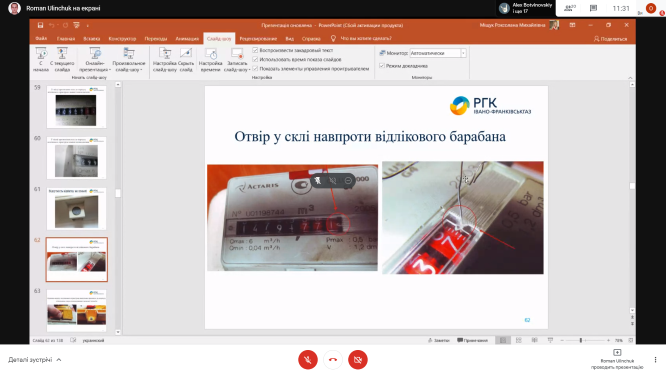The image size is (666, 375).
Task: Open the Переходы ribbon tab
Action: 156,39
